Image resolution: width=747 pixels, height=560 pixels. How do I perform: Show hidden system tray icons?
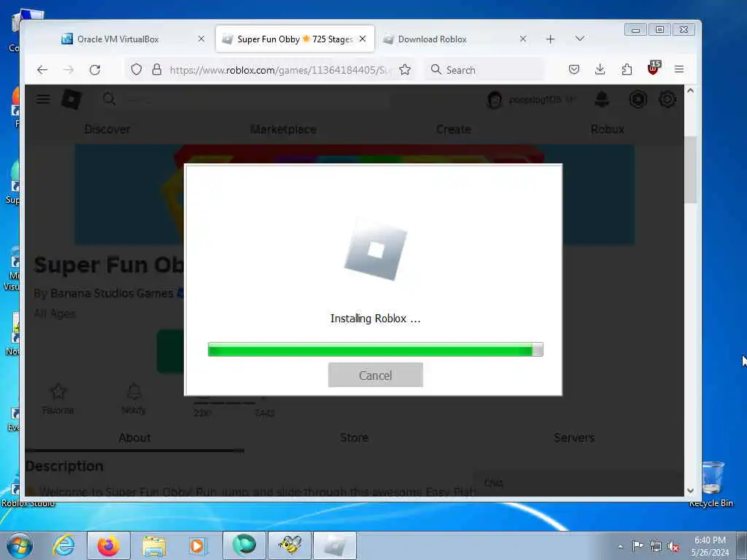click(620, 546)
